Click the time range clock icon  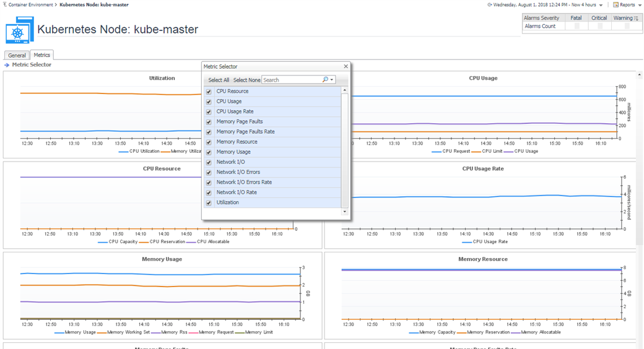[x=490, y=5]
